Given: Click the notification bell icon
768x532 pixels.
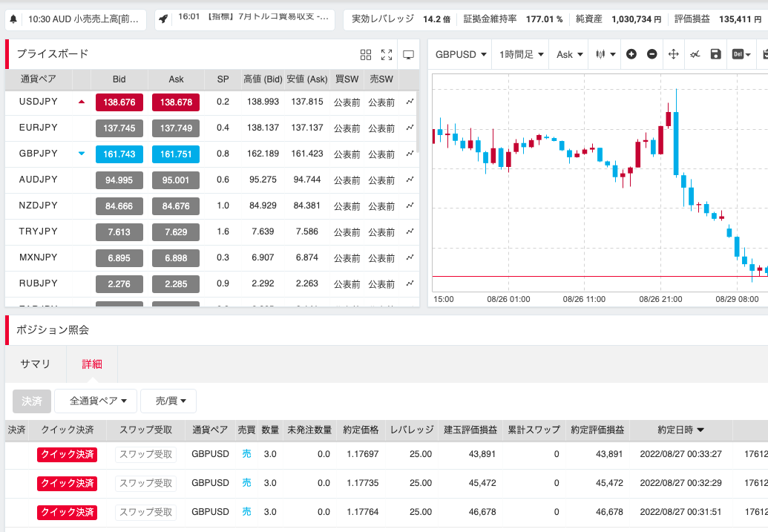Looking at the screenshot, I should [x=13, y=19].
